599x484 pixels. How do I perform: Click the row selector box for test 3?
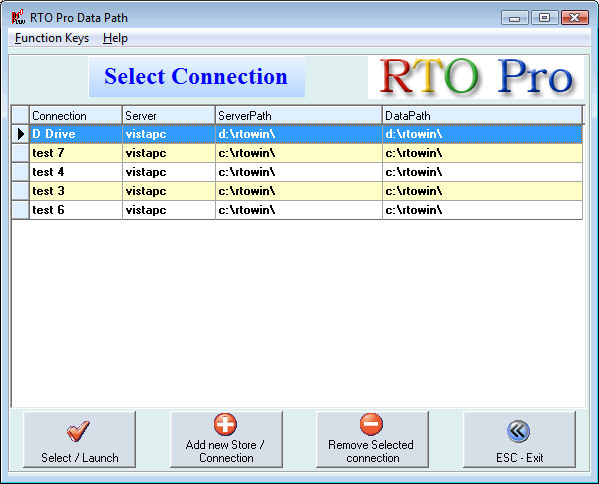[x=21, y=191]
